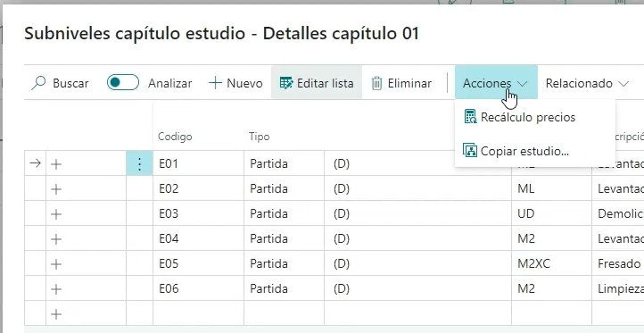Click the Partida cell in row E02
This screenshot has width=644, height=333.
(285, 188)
